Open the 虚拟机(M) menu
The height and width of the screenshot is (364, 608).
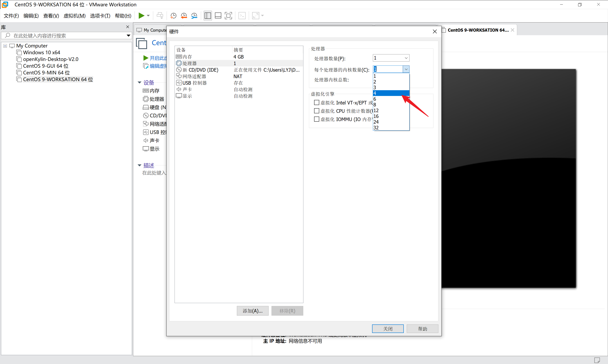[x=75, y=16]
